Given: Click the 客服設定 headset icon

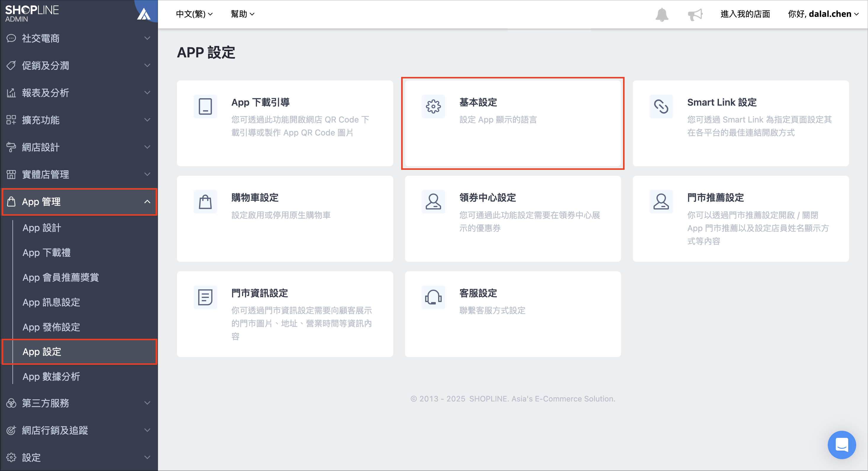Looking at the screenshot, I should click(x=433, y=297).
